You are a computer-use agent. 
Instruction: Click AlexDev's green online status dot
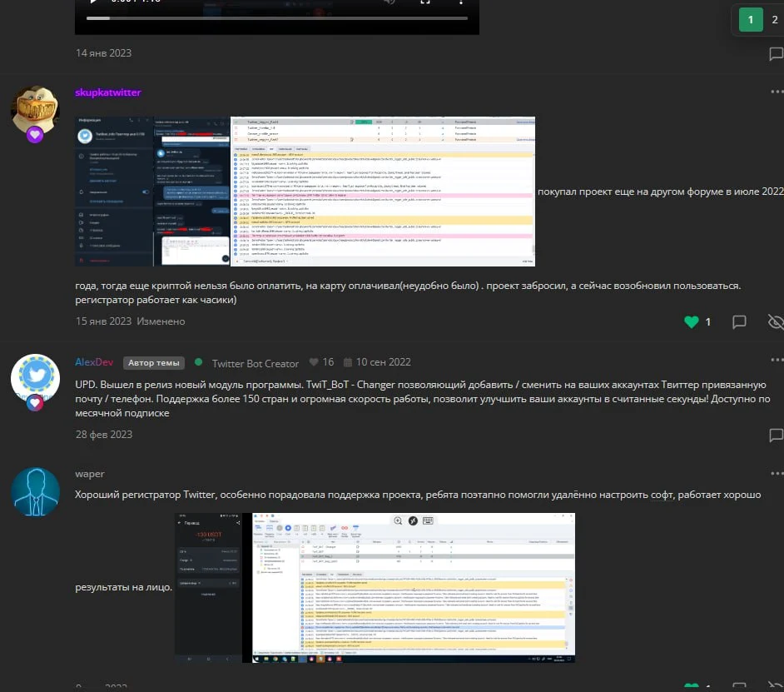coord(199,361)
